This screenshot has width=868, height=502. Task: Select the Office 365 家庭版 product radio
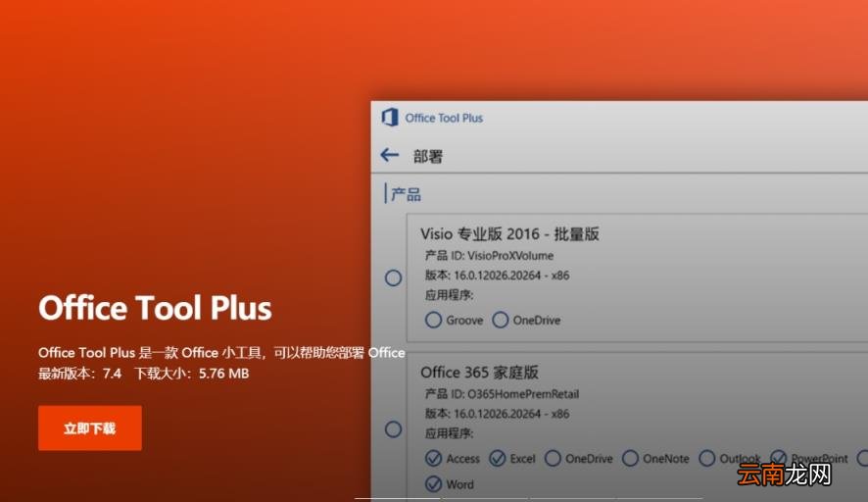(x=393, y=428)
